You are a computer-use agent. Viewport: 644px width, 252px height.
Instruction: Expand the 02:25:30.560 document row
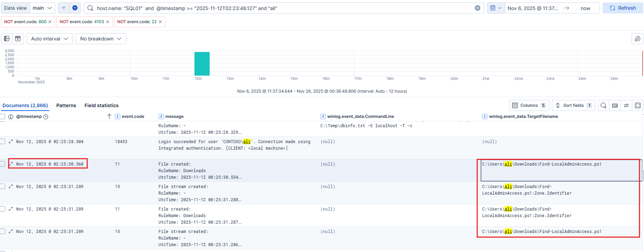(x=11, y=164)
